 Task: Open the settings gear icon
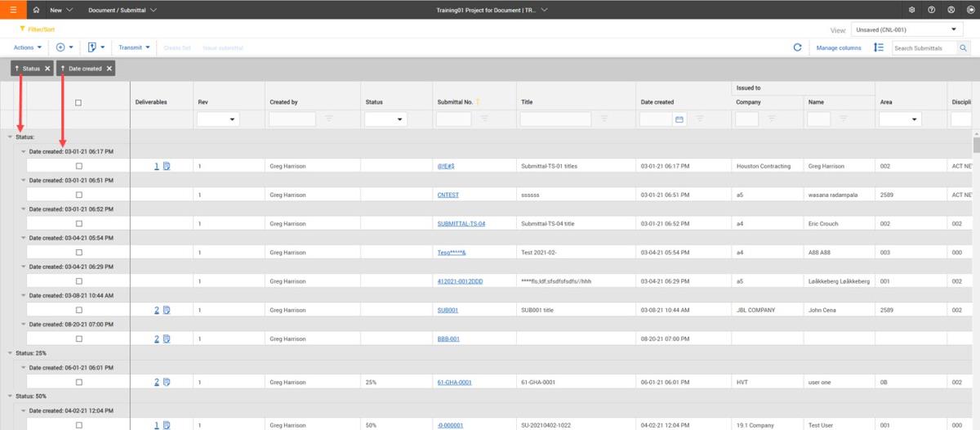(911, 10)
